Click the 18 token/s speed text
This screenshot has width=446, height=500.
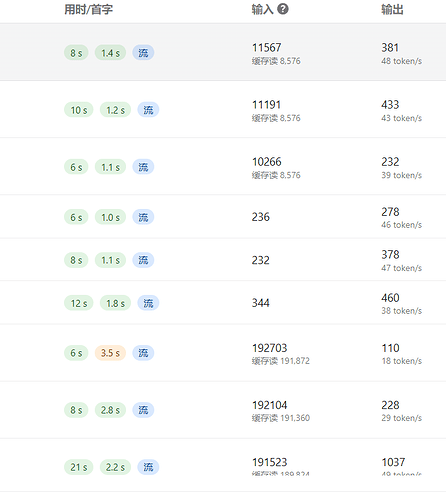coord(401,361)
